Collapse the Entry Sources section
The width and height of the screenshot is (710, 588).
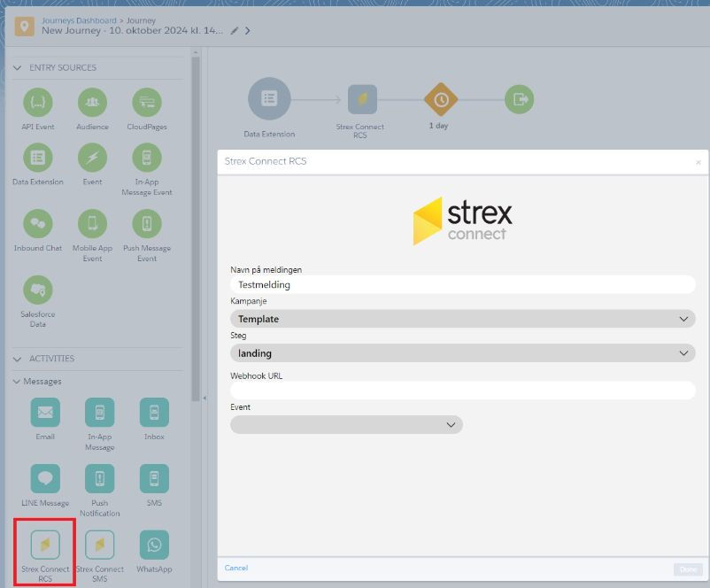coord(17,68)
